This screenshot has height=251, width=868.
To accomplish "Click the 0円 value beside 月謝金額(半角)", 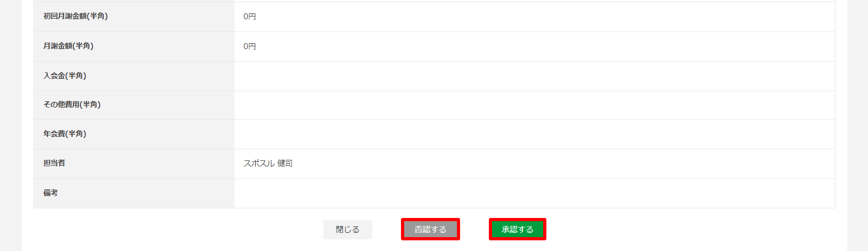I will point(250,46).
